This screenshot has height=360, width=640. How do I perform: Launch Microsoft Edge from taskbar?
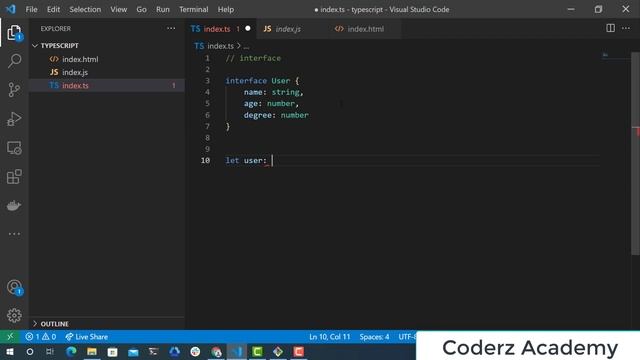pyautogui.click(x=71, y=351)
